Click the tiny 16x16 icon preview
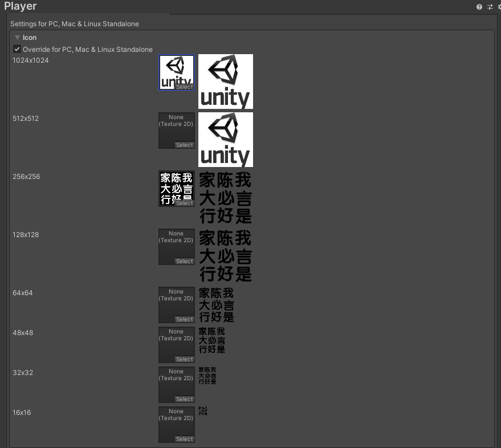Image resolution: width=501 pixels, height=448 pixels. click(202, 411)
